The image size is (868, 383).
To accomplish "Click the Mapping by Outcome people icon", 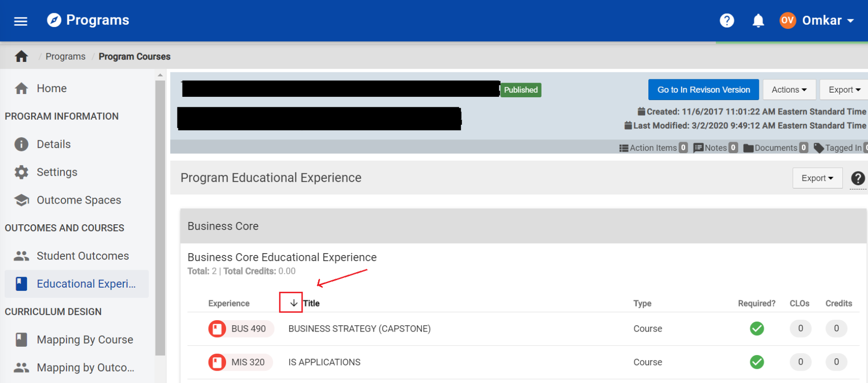I will tap(21, 367).
